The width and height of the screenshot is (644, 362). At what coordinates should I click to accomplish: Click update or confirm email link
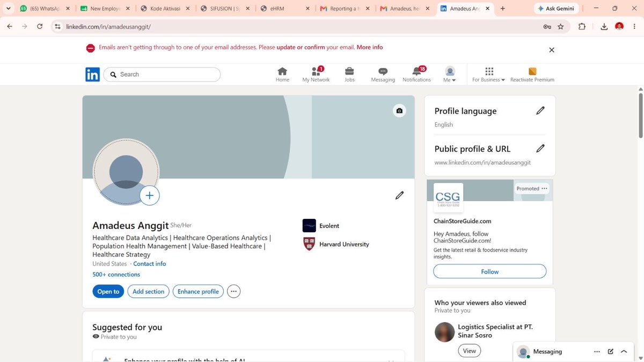point(301,47)
